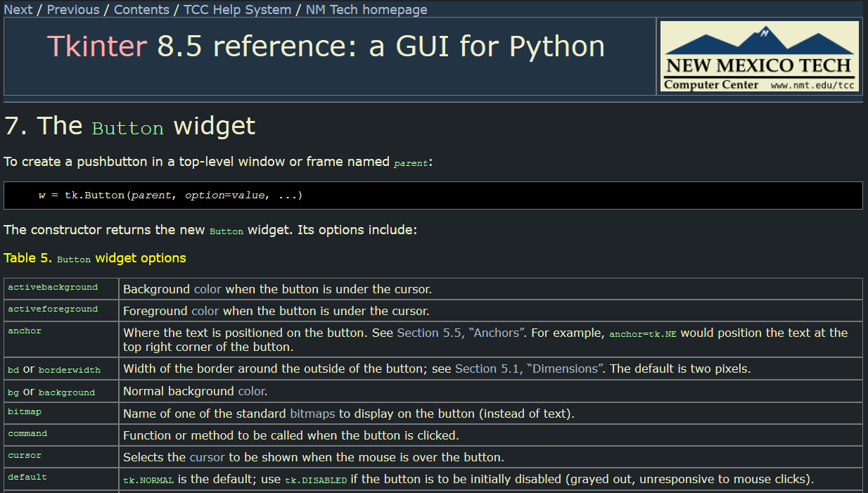Open the 'cursor' link in cursor row
The width and height of the screenshot is (868, 493).
[x=207, y=457]
